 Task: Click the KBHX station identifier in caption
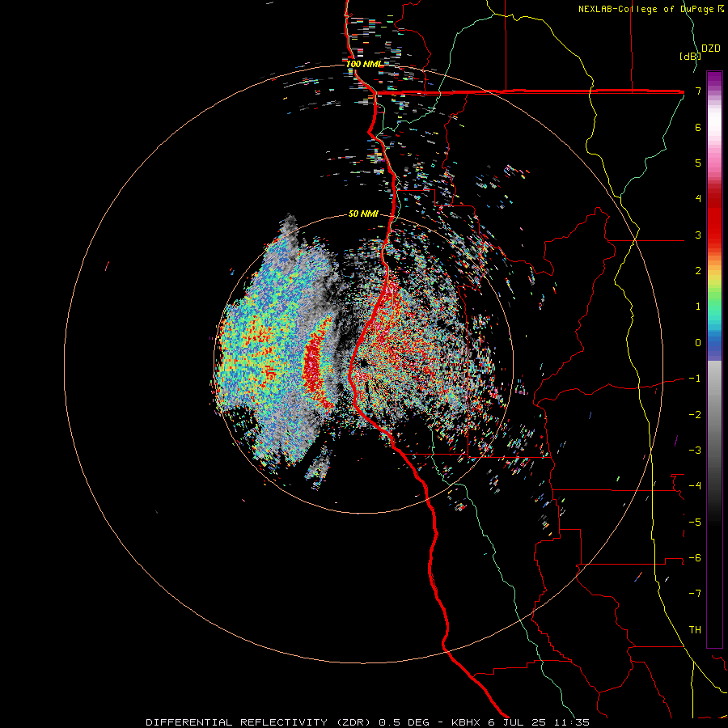(467, 722)
